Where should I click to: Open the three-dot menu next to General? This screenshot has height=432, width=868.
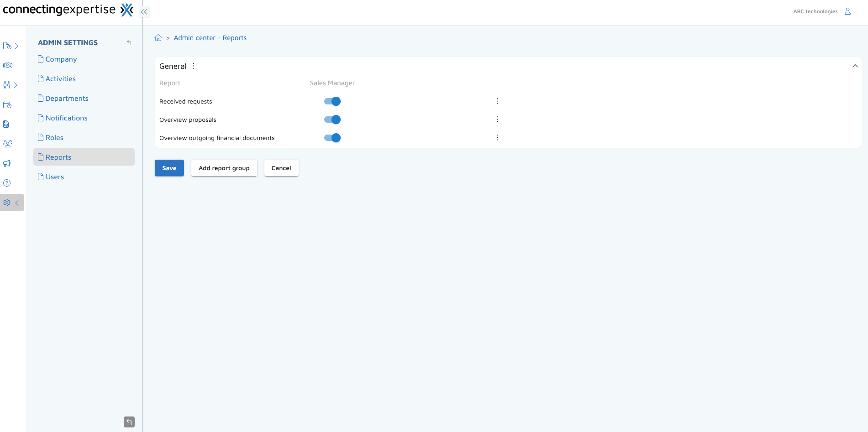[x=194, y=66]
